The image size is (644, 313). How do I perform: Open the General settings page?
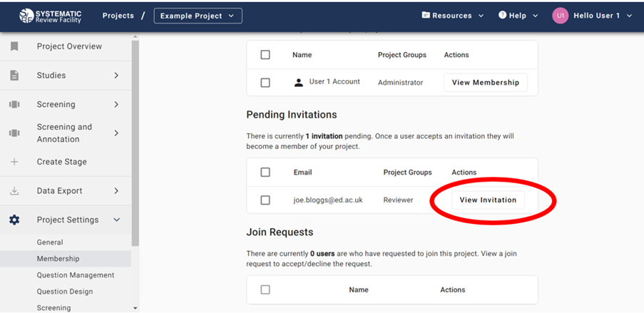pyautogui.click(x=50, y=242)
